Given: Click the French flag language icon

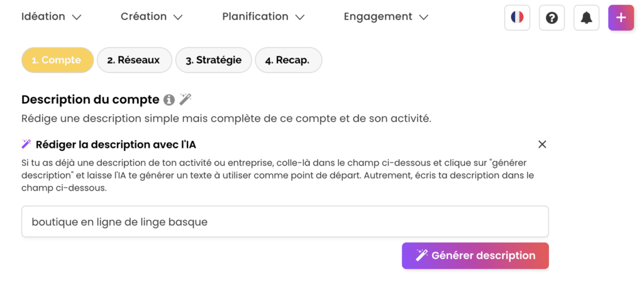Looking at the screenshot, I should pos(517,18).
